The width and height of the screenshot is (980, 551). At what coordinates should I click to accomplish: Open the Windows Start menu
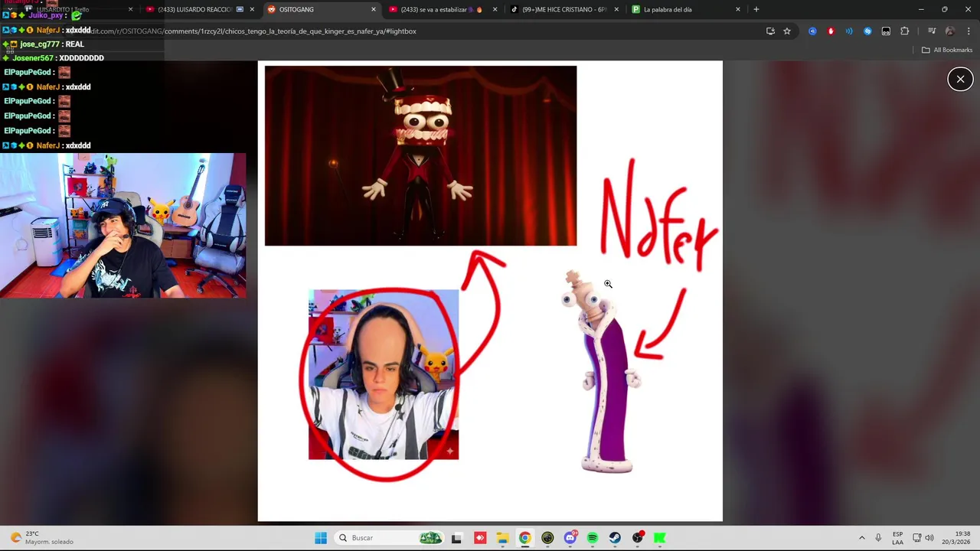pyautogui.click(x=321, y=538)
